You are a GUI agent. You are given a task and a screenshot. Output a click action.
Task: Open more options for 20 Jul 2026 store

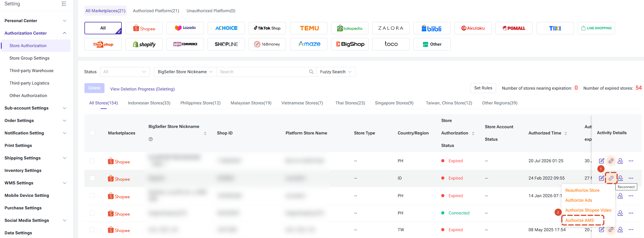point(631,161)
